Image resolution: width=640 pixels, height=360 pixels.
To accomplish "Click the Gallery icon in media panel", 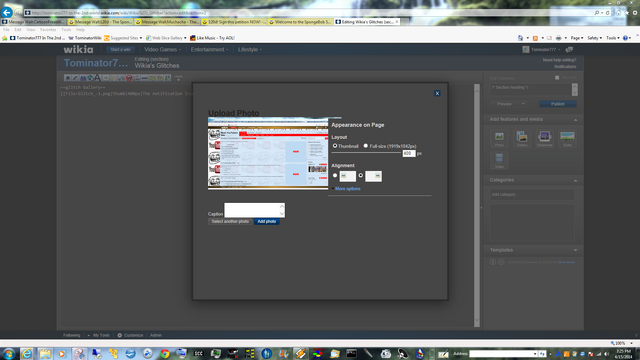I will pyautogui.click(x=522, y=138).
